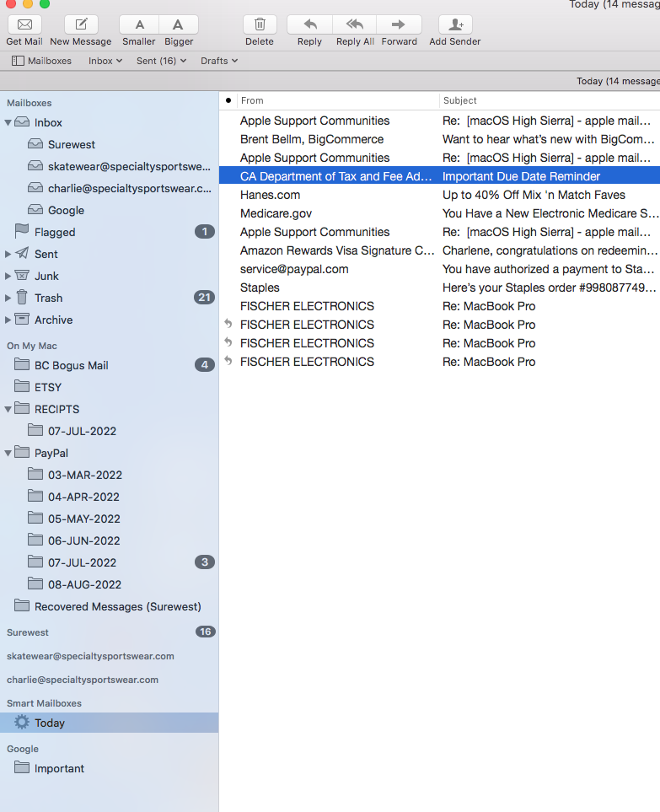Sort by unread status dot column

(228, 100)
